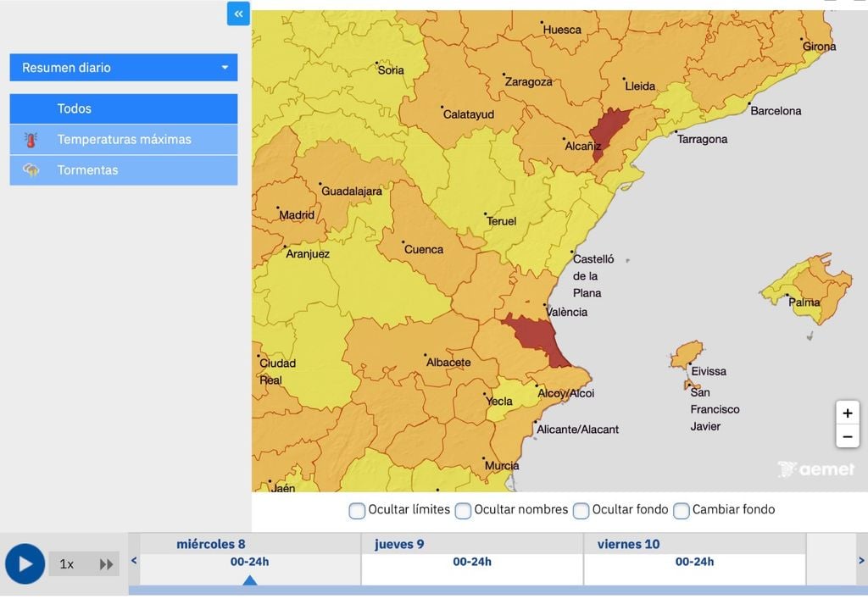Start the timeline animation with play button
The width and height of the screenshot is (868, 610).
tap(25, 563)
